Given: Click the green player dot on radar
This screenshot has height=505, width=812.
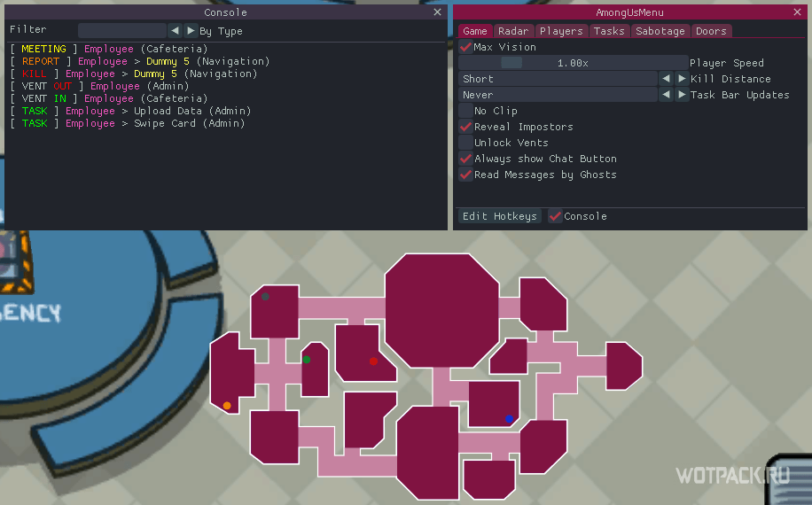Looking at the screenshot, I should 307,360.
